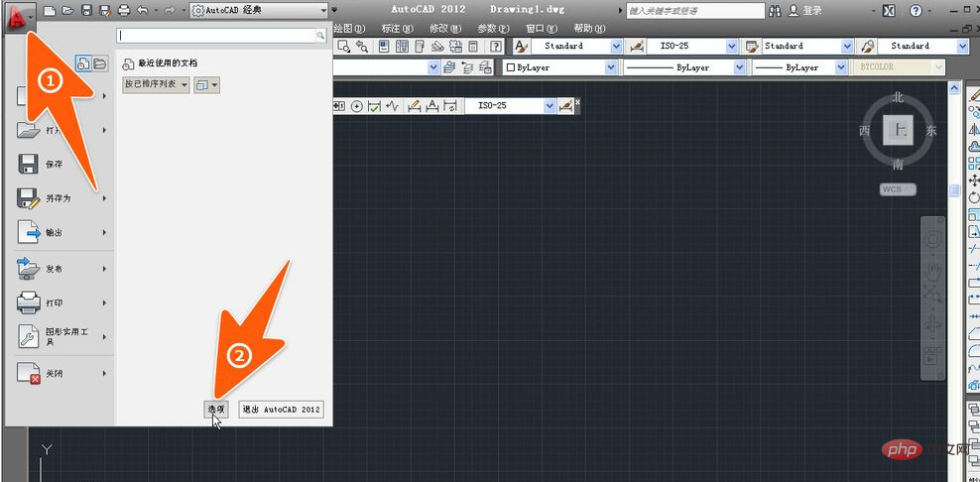
Task: Open the Standard multileader style dropdown
Action: tap(962, 47)
